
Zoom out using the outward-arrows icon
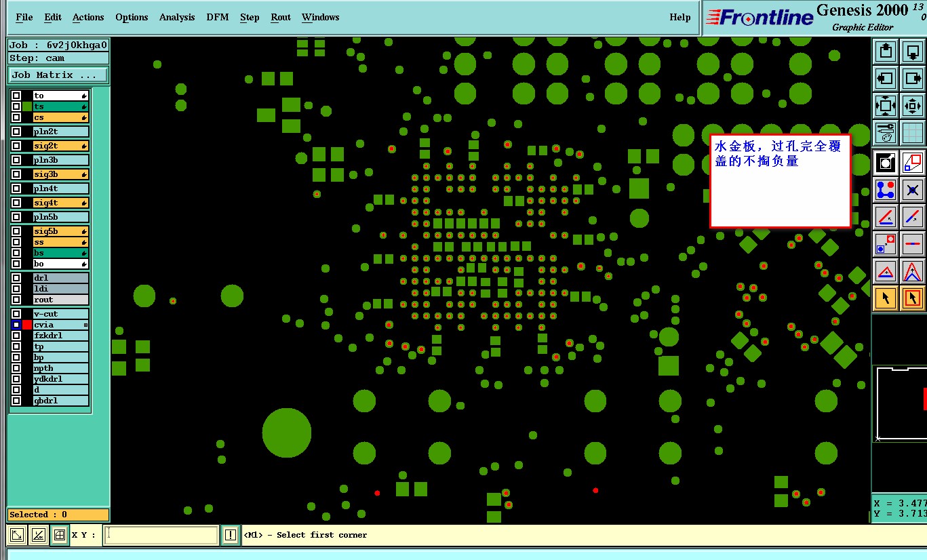[x=886, y=106]
